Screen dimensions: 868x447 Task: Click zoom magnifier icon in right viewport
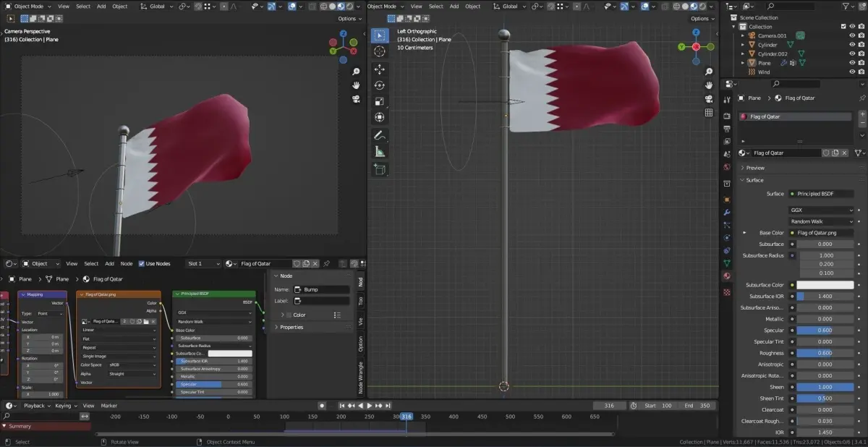pyautogui.click(x=709, y=72)
